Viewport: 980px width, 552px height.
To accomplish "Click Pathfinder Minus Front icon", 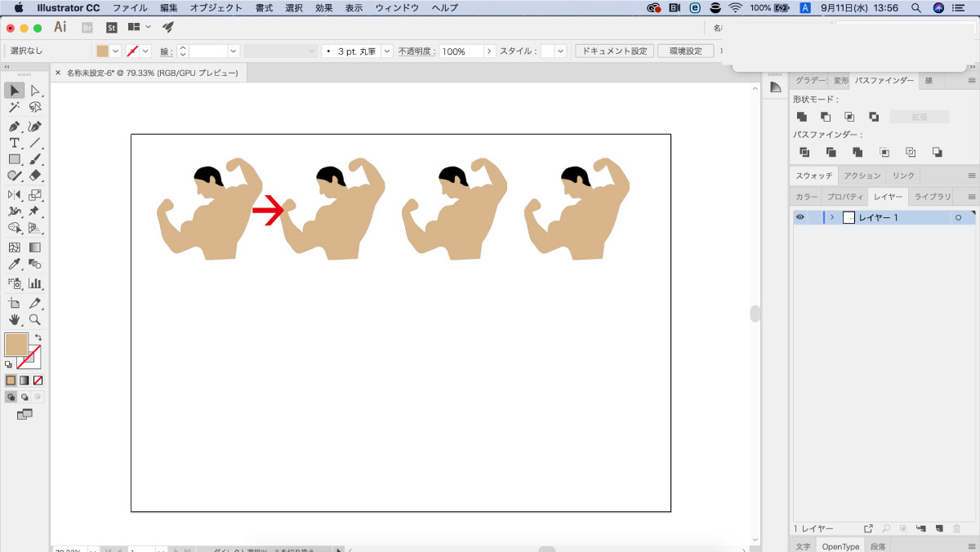I will pos(826,117).
